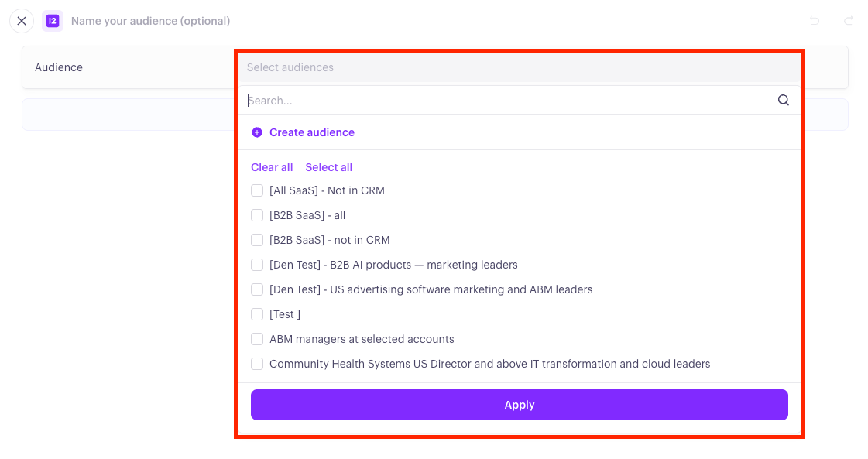The width and height of the screenshot is (868, 459).
Task: Click the plus icon beside Create audience
Action: (x=257, y=132)
